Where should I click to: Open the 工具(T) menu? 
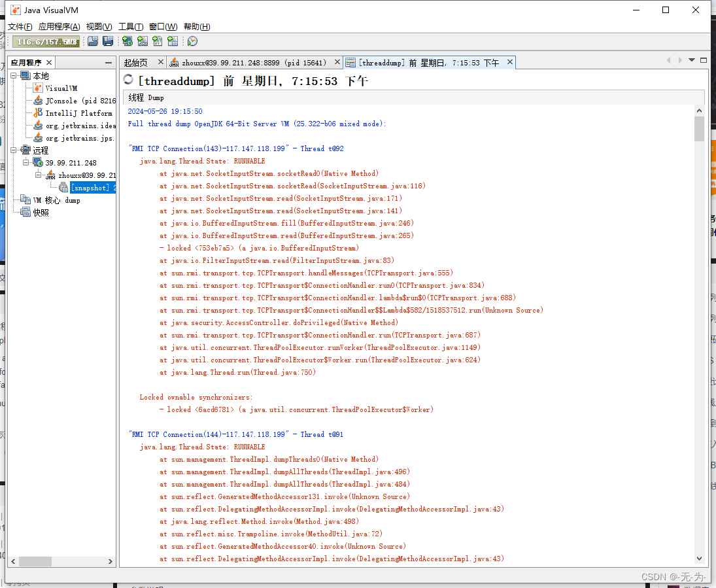tap(130, 27)
